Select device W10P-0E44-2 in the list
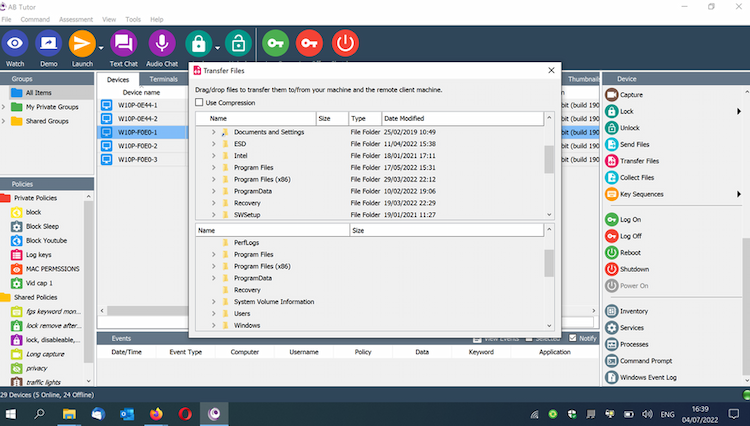This screenshot has width=750, height=426. click(139, 118)
